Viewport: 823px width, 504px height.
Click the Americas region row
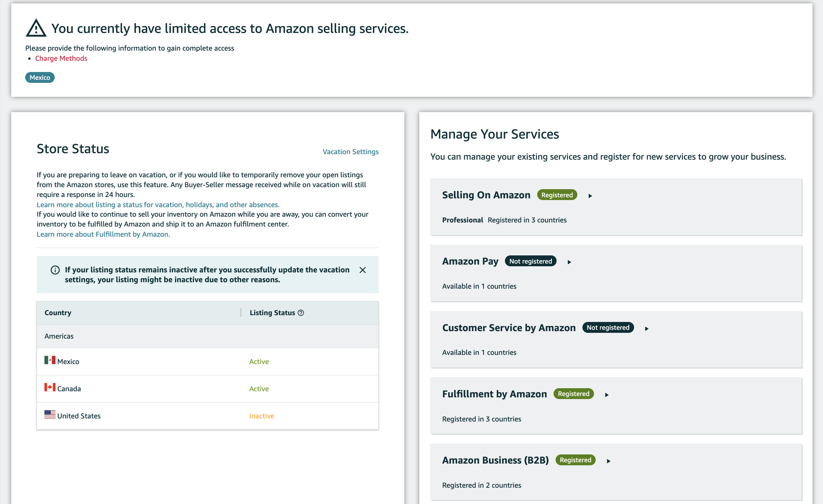(208, 336)
